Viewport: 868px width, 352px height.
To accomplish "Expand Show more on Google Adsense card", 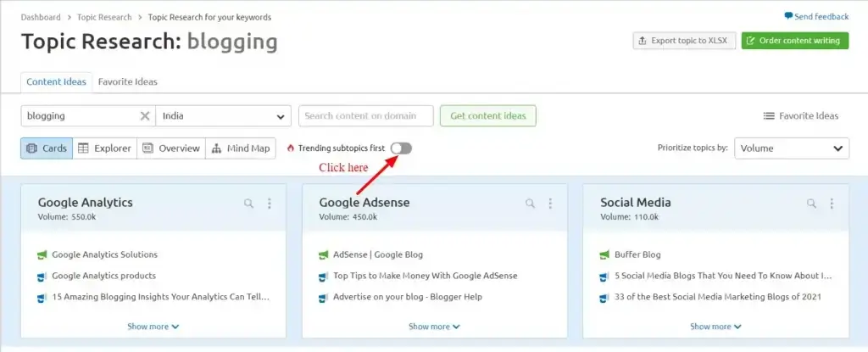I will tap(435, 327).
